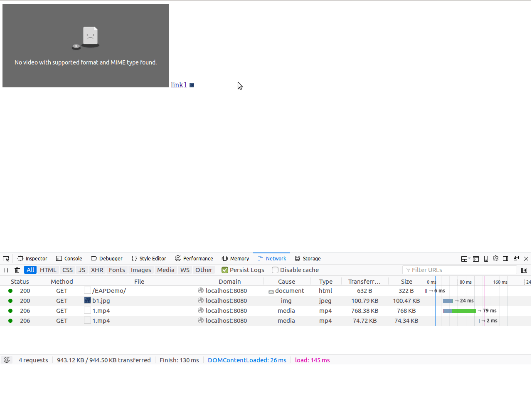The width and height of the screenshot is (532, 406).
Task: Click the 4 requests summary text
Action: [33, 360]
